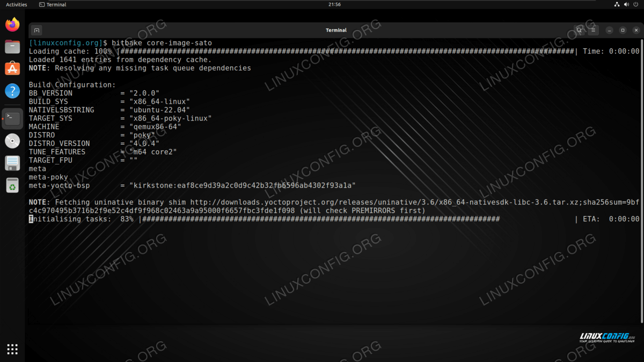This screenshot has height=362, width=644.
Task: Click the "Initialising tasks: 83%" text
Action: pyautogui.click(x=82, y=219)
